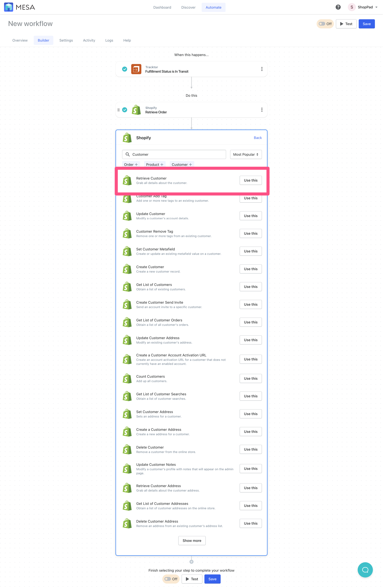Expand the ShopPad account menu arrow
Viewport: 383px width, 588px height.
376,7
